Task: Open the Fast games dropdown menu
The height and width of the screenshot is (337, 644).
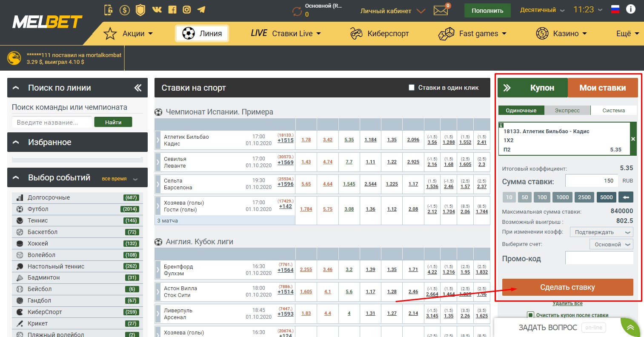Action: click(472, 34)
